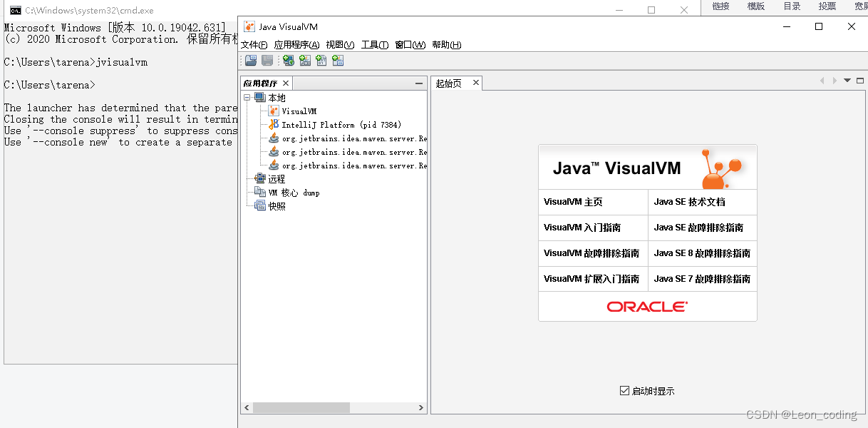Screen dimensions: 868x428
Task: Click the applications panel horizontal scrollbar thumb
Action: tap(301, 408)
